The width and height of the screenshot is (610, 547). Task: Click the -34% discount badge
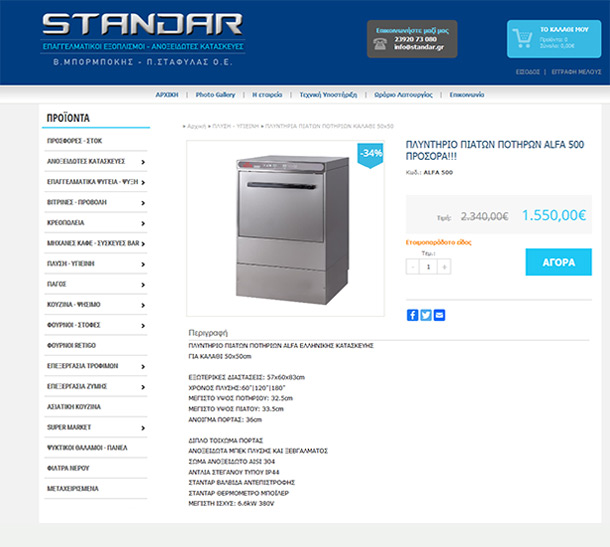pos(370,155)
